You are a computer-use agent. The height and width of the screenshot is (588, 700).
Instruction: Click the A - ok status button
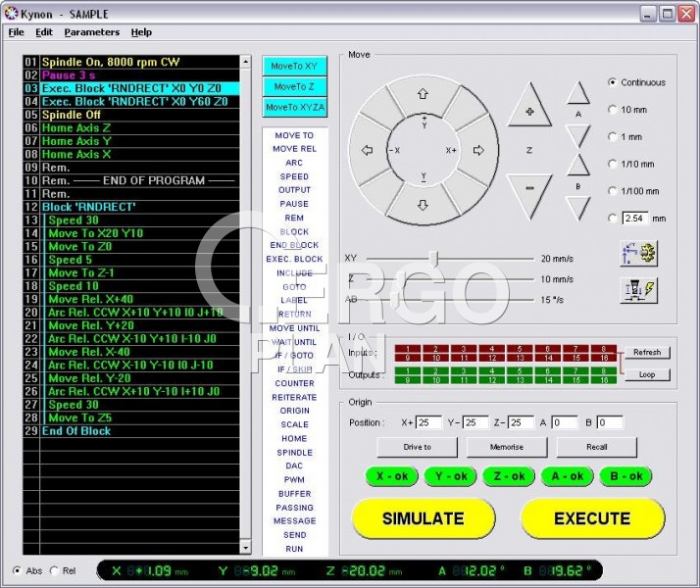tap(568, 476)
